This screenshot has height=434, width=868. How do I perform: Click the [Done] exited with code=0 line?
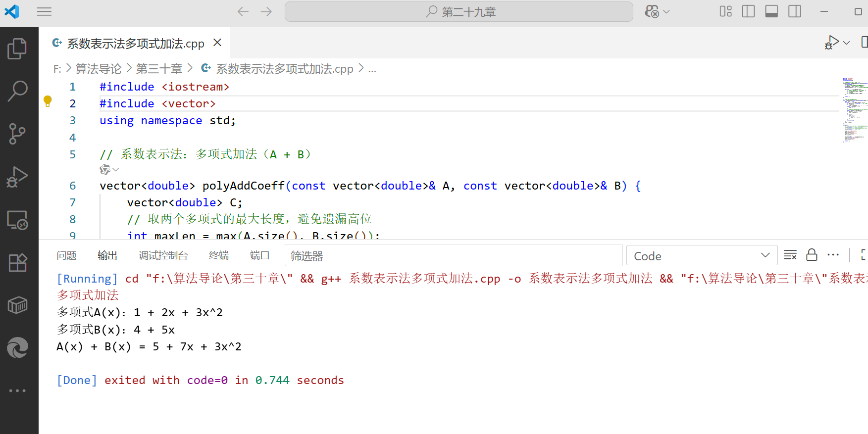201,381
